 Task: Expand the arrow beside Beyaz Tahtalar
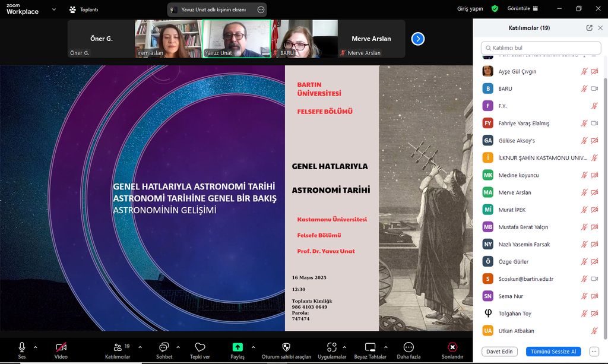coord(386,347)
